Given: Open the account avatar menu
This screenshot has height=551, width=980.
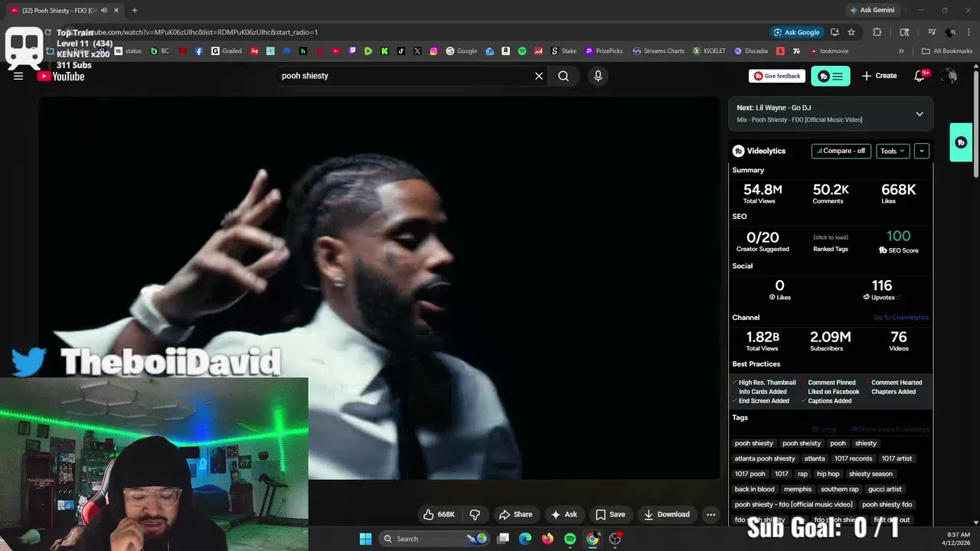Looking at the screenshot, I should pyautogui.click(x=950, y=76).
